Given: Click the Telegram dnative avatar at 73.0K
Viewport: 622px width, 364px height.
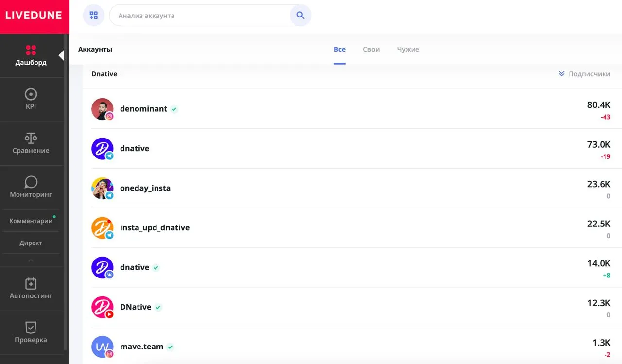Looking at the screenshot, I should (103, 149).
